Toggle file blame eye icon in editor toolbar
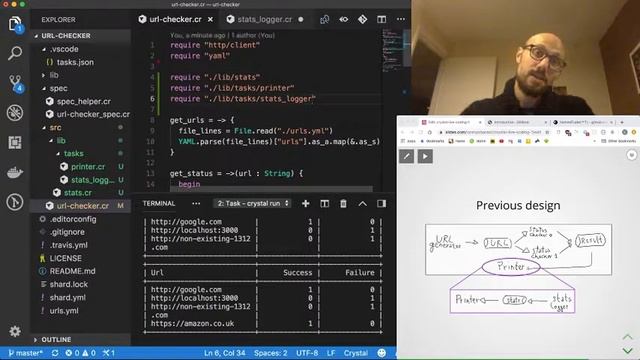Viewport: 640px width, 360px height. pos(344,19)
